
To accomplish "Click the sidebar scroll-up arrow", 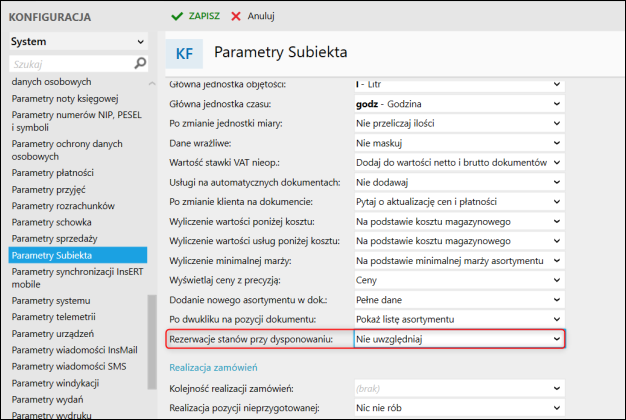I will click(152, 83).
